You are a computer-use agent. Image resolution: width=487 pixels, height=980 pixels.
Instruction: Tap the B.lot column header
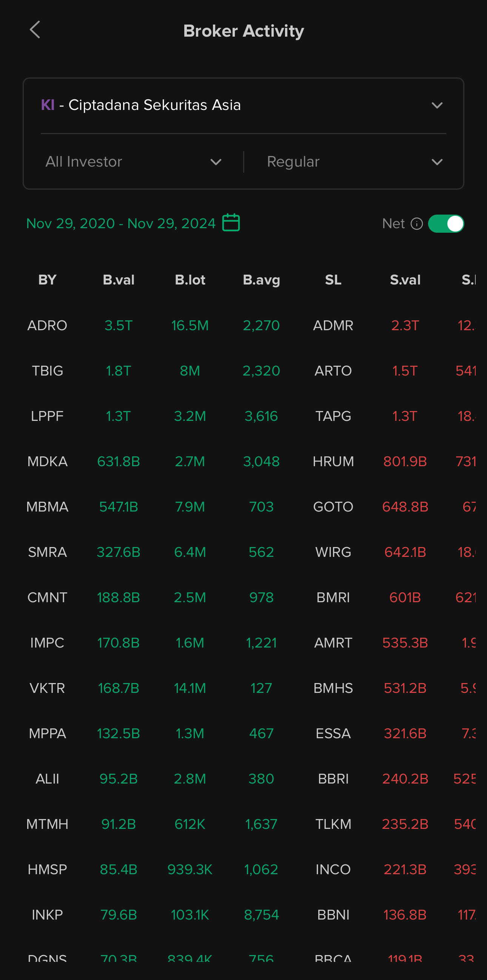[x=190, y=280]
